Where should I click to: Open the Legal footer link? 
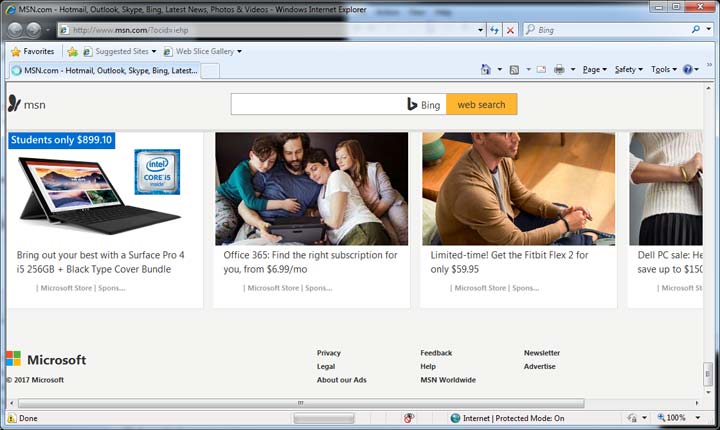point(326,367)
